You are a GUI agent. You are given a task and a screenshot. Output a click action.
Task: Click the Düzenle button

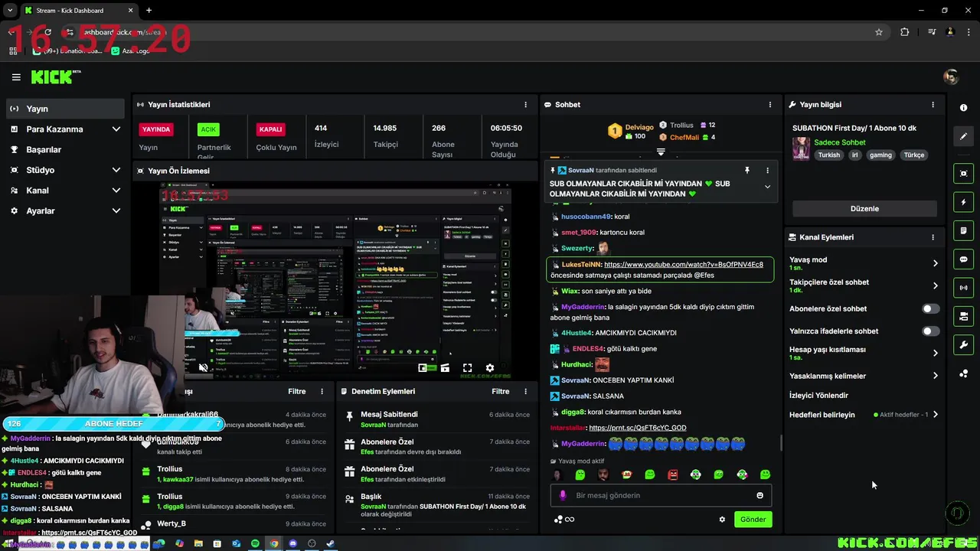coord(864,209)
